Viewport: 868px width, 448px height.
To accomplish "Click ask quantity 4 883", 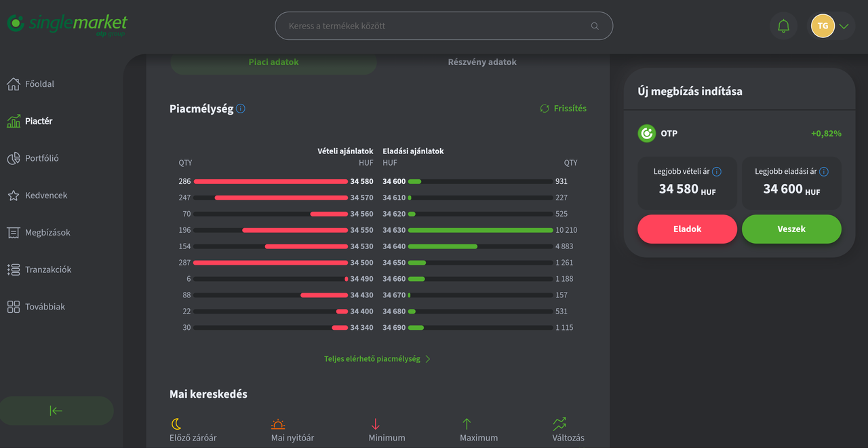I will [x=564, y=246].
